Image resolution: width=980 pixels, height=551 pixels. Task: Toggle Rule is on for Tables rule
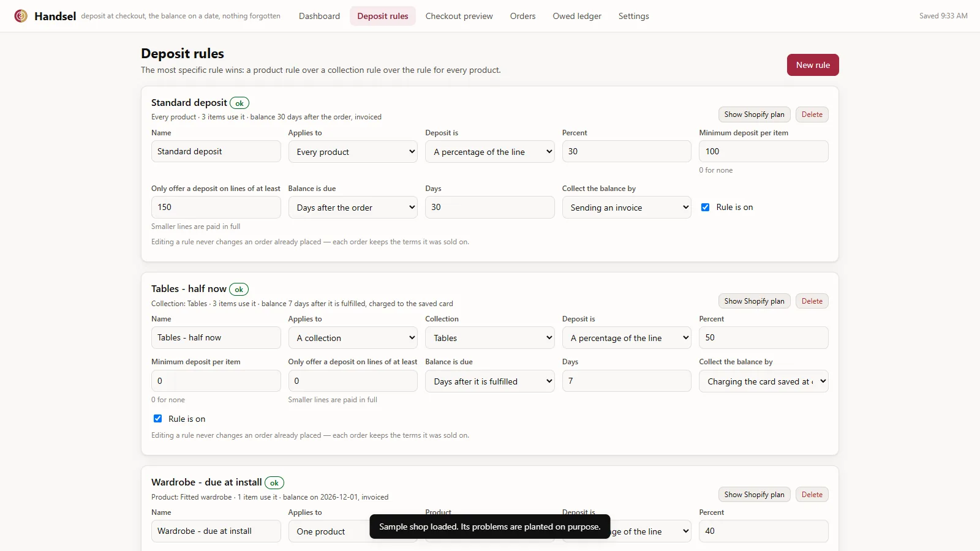click(x=157, y=419)
